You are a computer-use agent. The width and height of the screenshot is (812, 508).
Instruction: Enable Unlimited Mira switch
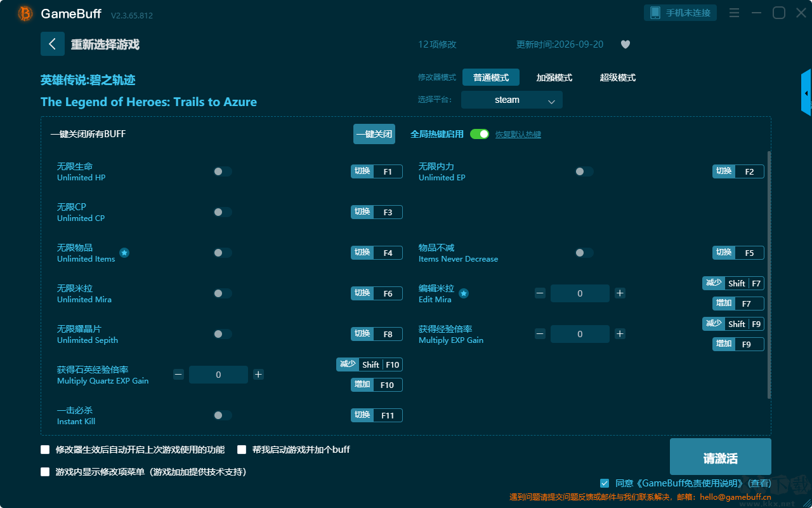tap(223, 293)
